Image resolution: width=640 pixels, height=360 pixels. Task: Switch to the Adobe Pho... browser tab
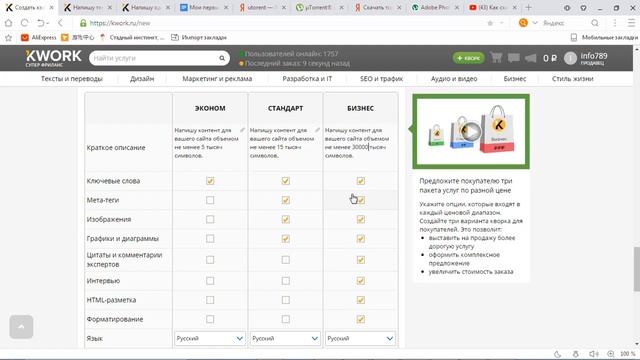coord(434,7)
